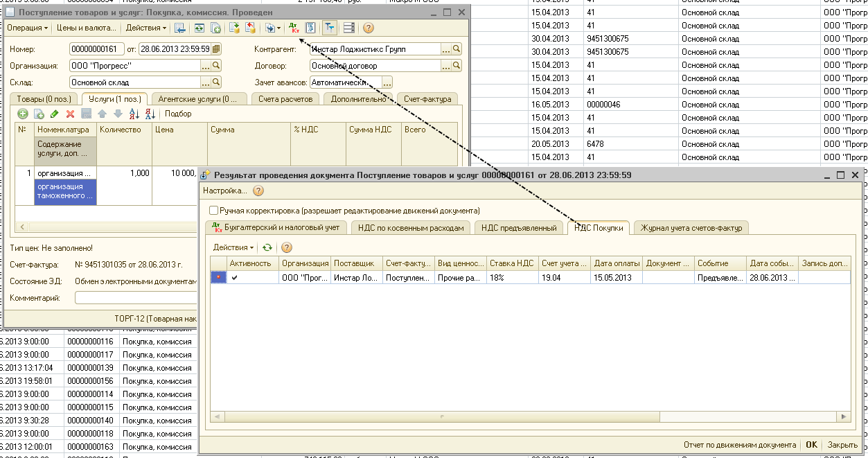Screen dimensions: 868x458
Task: Click the green add row icon
Action: tap(23, 114)
